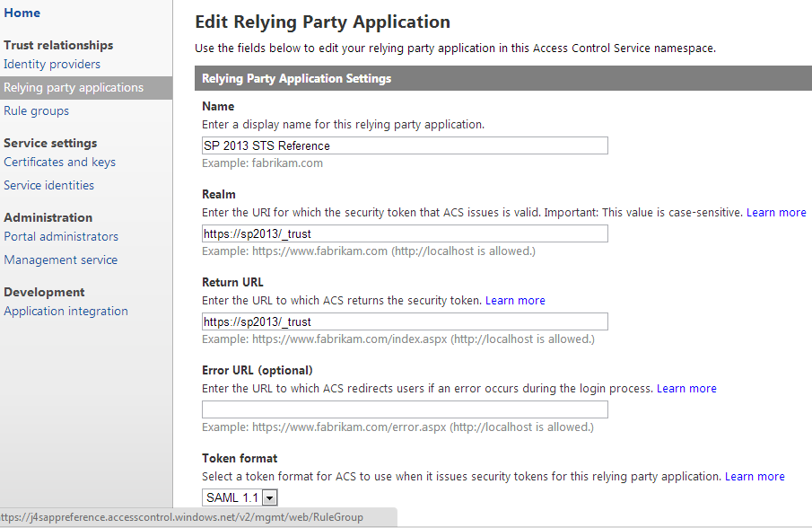Open Portal administrators page
Image resolution: width=812 pixels, height=528 pixels.
coord(61,237)
